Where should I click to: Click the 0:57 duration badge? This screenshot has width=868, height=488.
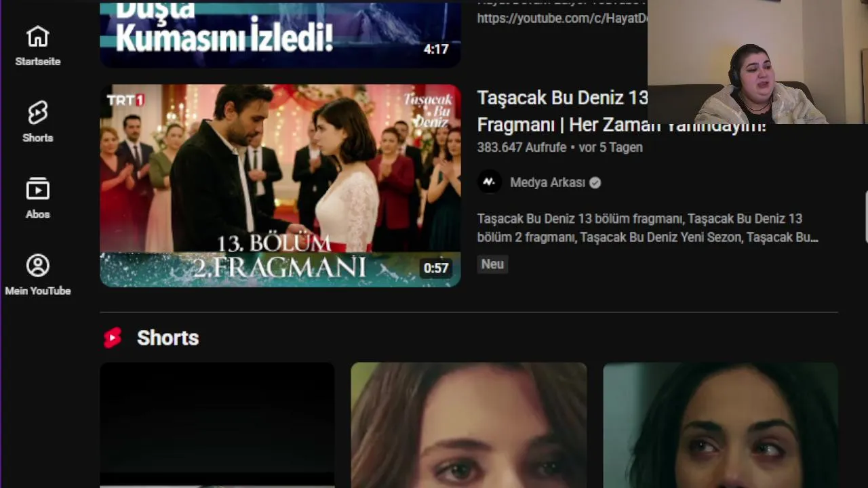(436, 268)
